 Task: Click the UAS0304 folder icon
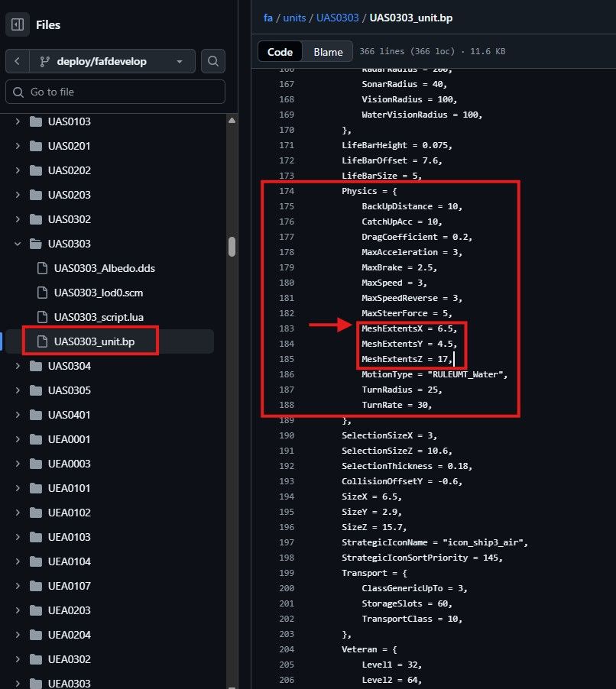(x=36, y=366)
